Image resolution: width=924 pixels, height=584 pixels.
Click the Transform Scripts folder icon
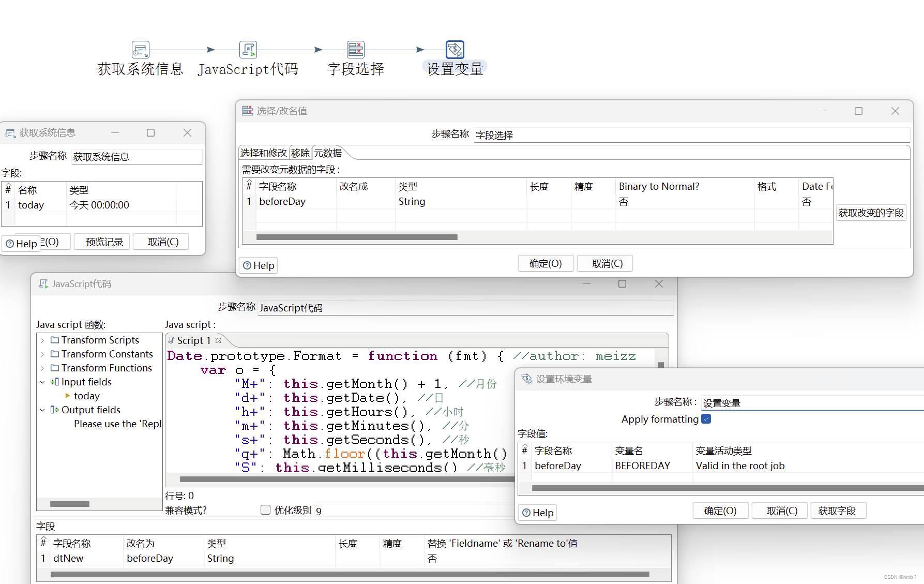pos(55,340)
